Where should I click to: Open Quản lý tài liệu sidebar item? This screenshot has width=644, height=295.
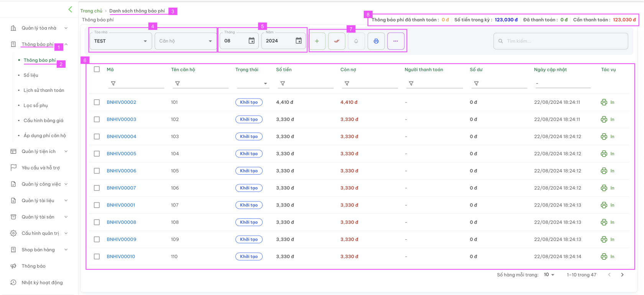click(x=39, y=200)
